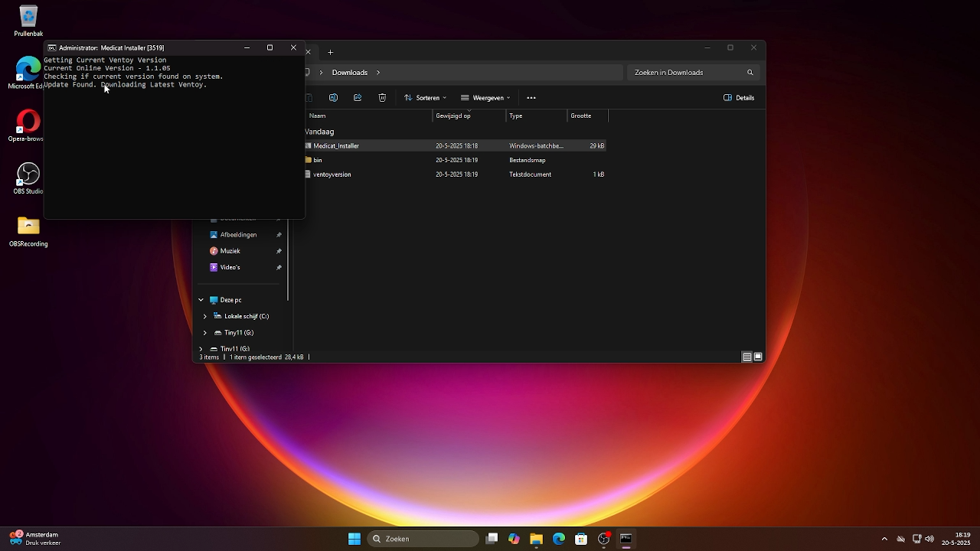Collapse the Vandaag group header
The width and height of the screenshot is (980, 551).
tap(320, 132)
